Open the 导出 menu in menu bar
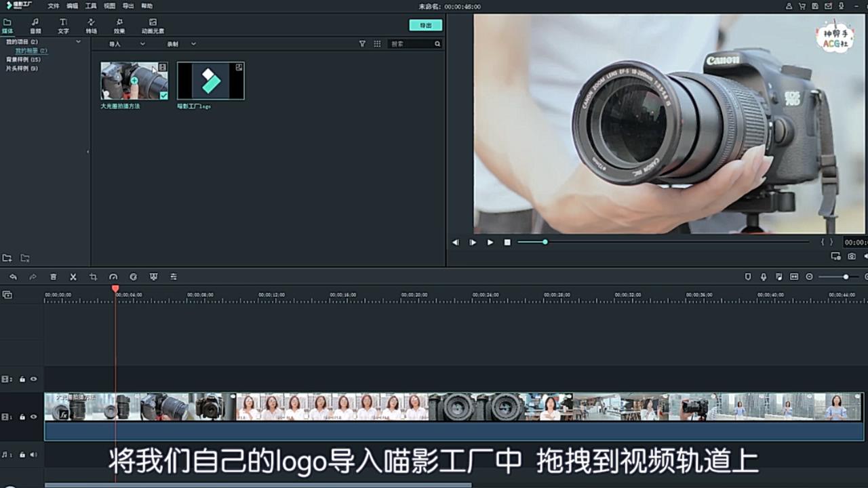The height and width of the screenshot is (488, 868). coord(128,6)
